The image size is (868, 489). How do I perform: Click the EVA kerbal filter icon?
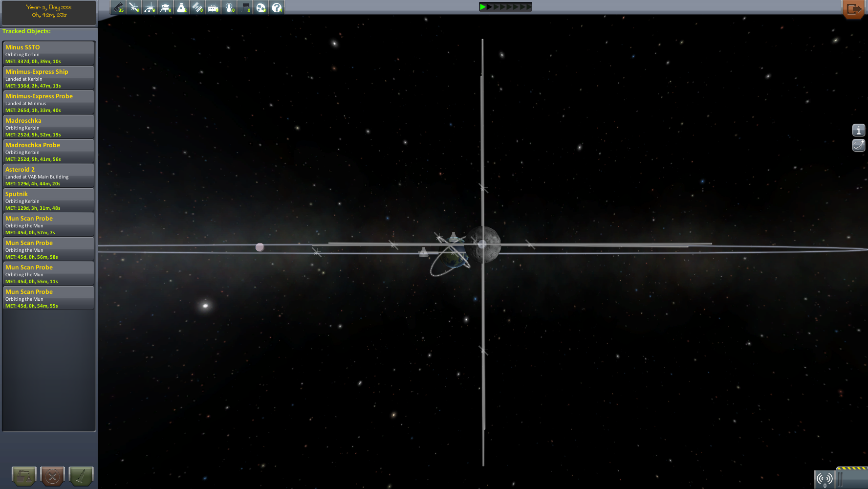tap(229, 7)
